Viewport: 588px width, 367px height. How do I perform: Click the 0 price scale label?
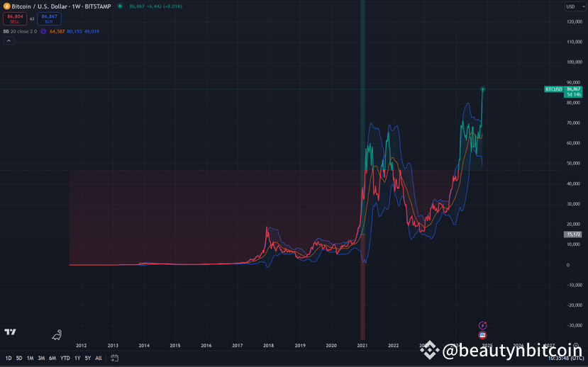[x=568, y=265]
